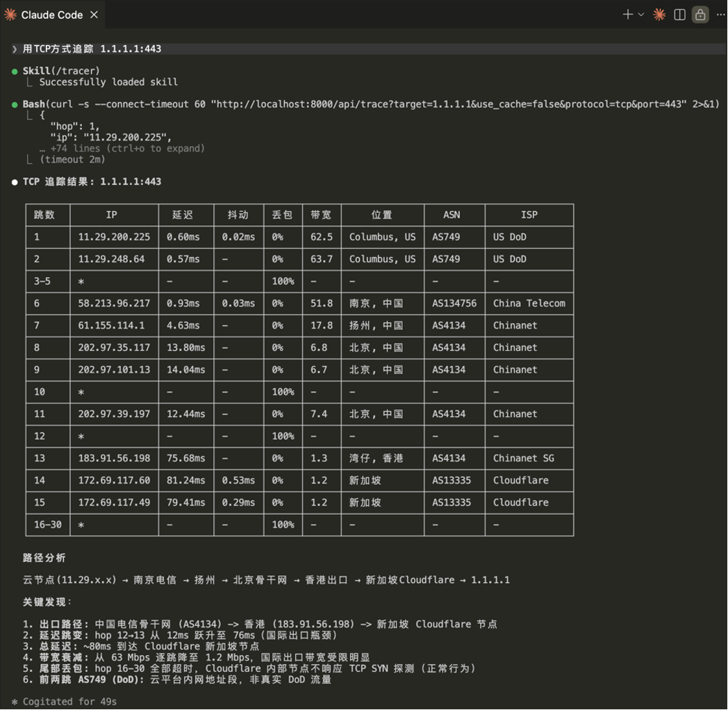
Task: Open the more actions ellipsis menu
Action: point(721,15)
